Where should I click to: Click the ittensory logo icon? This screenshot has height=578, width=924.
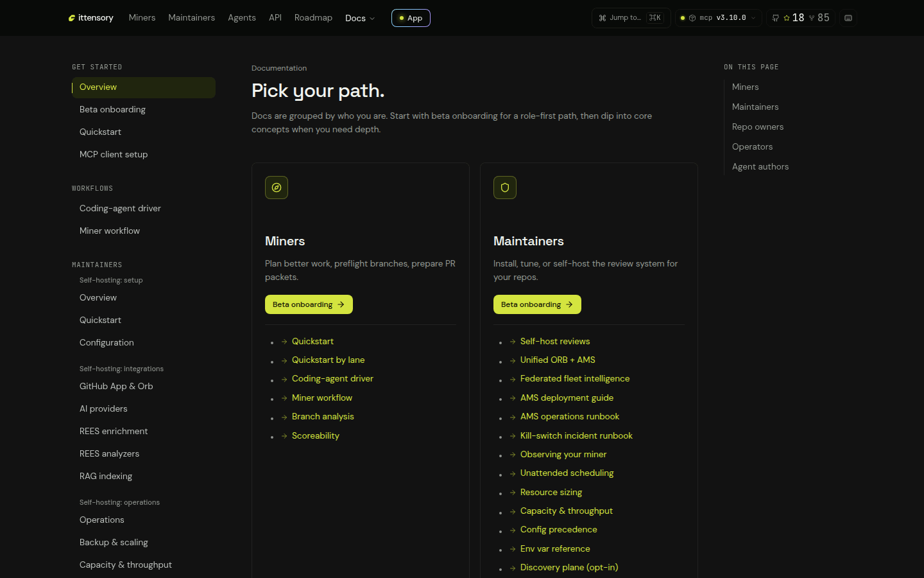pyautogui.click(x=72, y=18)
